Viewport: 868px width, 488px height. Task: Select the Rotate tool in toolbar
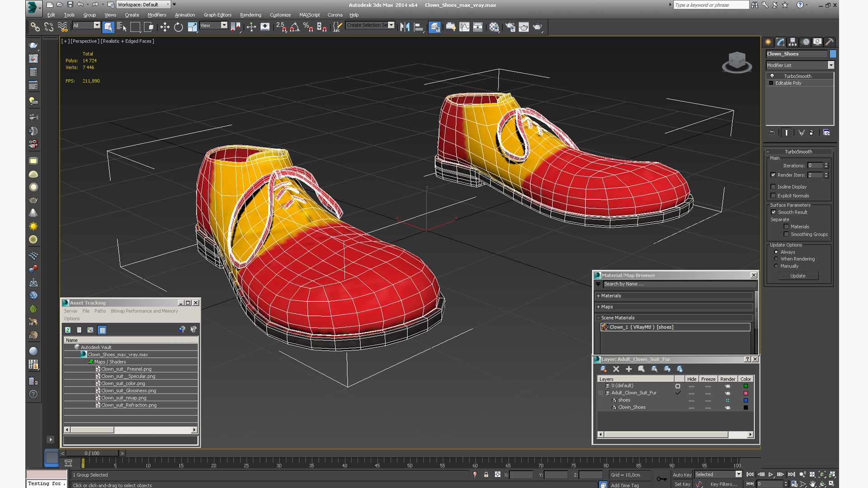tap(179, 27)
